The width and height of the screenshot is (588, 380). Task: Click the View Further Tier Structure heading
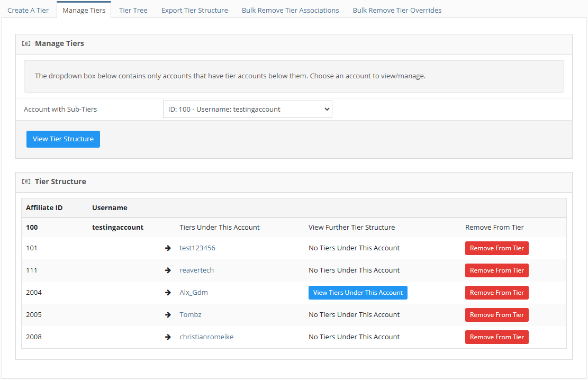(x=352, y=228)
